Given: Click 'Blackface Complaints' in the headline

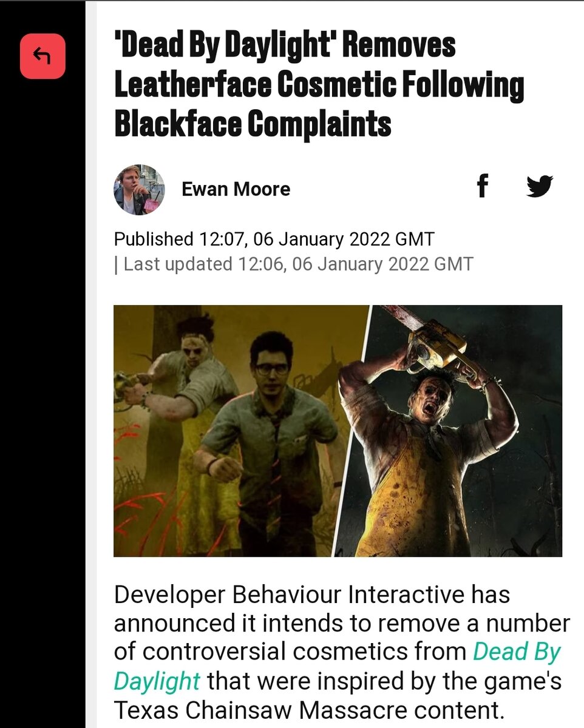Looking at the screenshot, I should [253, 124].
